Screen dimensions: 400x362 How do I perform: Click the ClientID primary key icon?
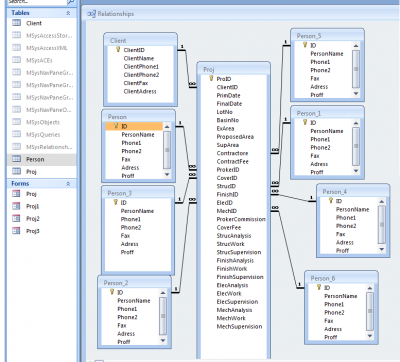click(x=118, y=50)
